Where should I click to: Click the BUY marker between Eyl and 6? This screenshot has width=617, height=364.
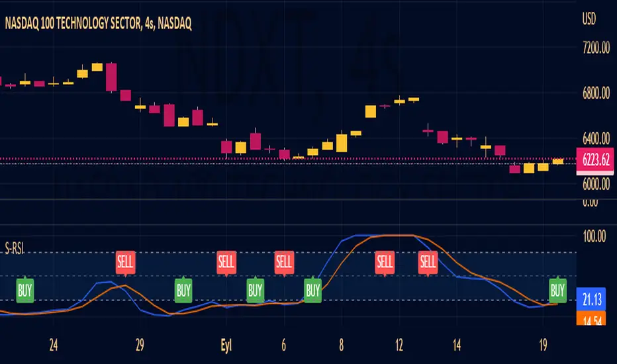point(256,290)
